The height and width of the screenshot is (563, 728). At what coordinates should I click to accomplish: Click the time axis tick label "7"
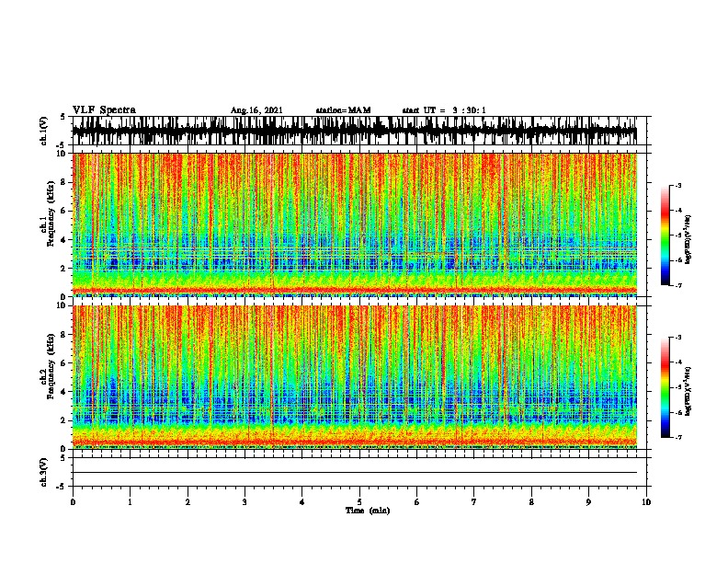(x=474, y=502)
